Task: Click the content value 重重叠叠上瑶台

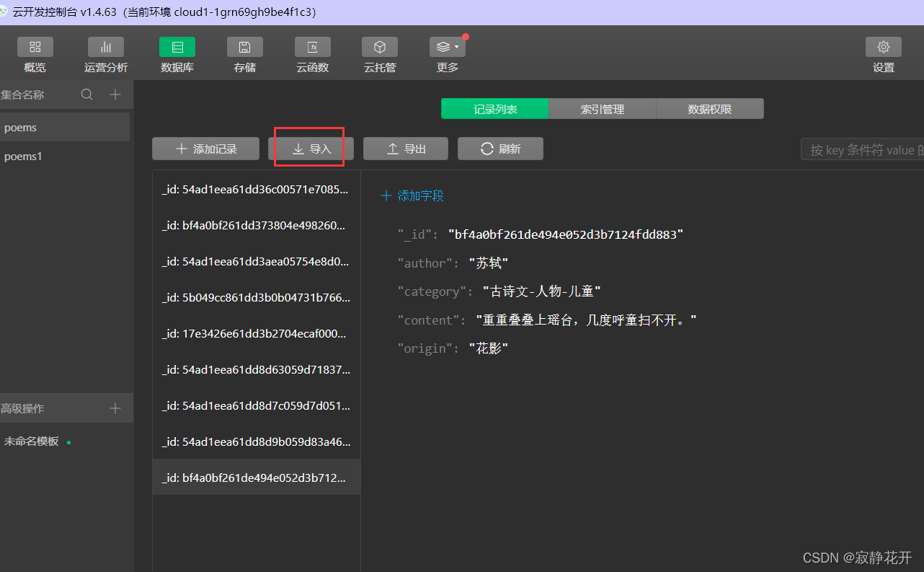Action: point(586,320)
